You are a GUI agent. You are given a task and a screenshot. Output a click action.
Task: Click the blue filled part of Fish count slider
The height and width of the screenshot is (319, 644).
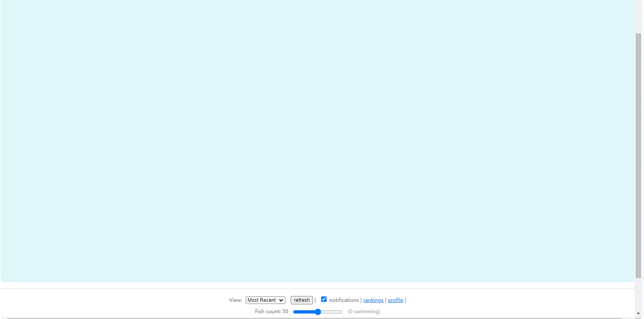click(x=304, y=312)
